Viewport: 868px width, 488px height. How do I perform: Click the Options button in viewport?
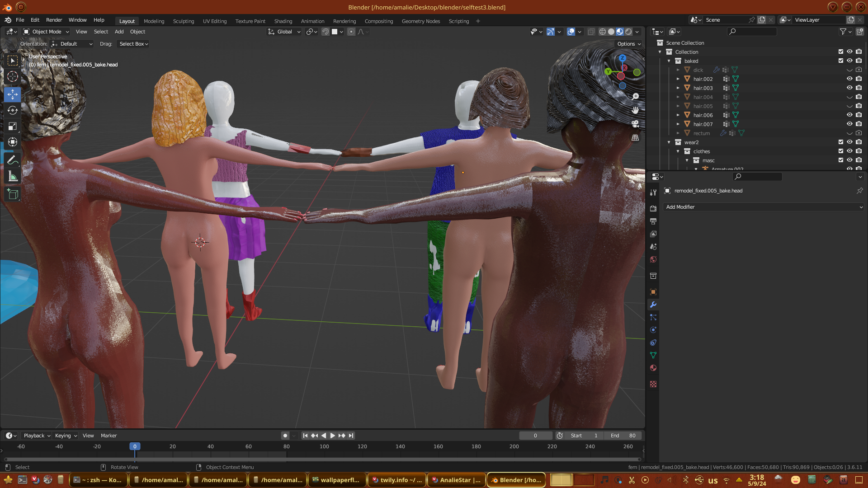tap(629, 44)
